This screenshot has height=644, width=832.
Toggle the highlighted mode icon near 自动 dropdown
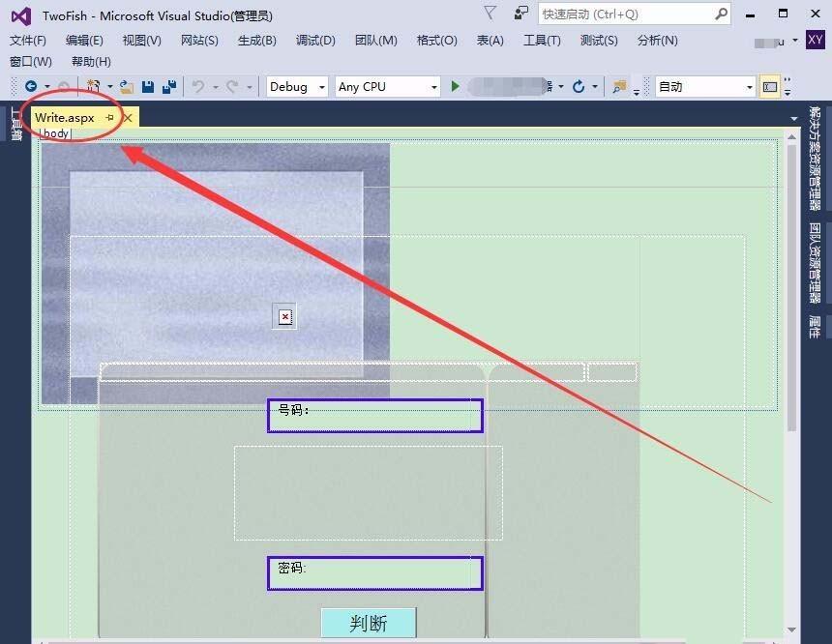769,87
